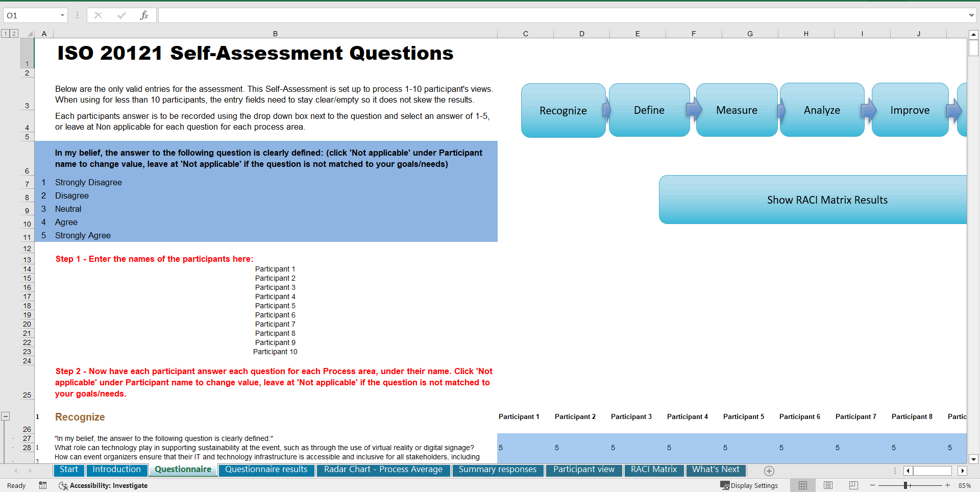The width and height of the screenshot is (980, 493).
Task: Click the arrow between Recognize and Define
Action: click(x=607, y=110)
